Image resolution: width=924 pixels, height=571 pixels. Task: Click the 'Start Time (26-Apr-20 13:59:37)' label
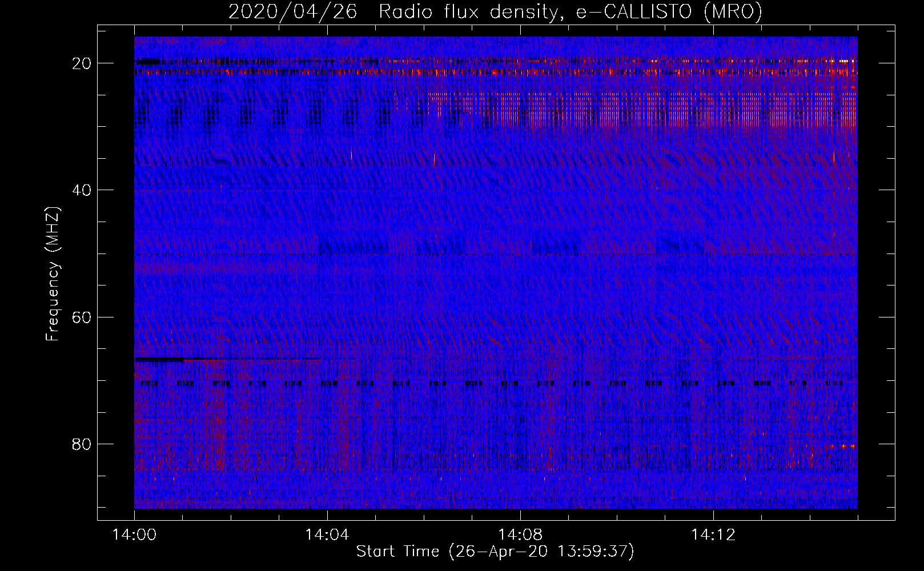click(495, 552)
